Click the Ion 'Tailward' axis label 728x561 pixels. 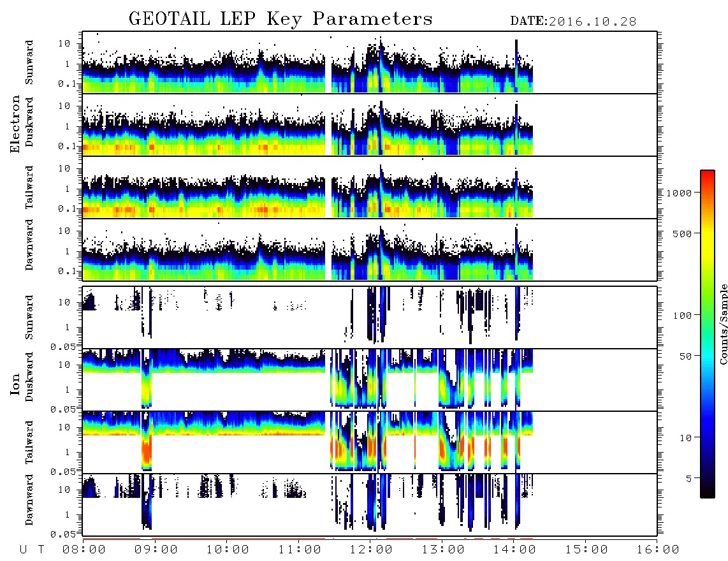pyautogui.click(x=29, y=442)
